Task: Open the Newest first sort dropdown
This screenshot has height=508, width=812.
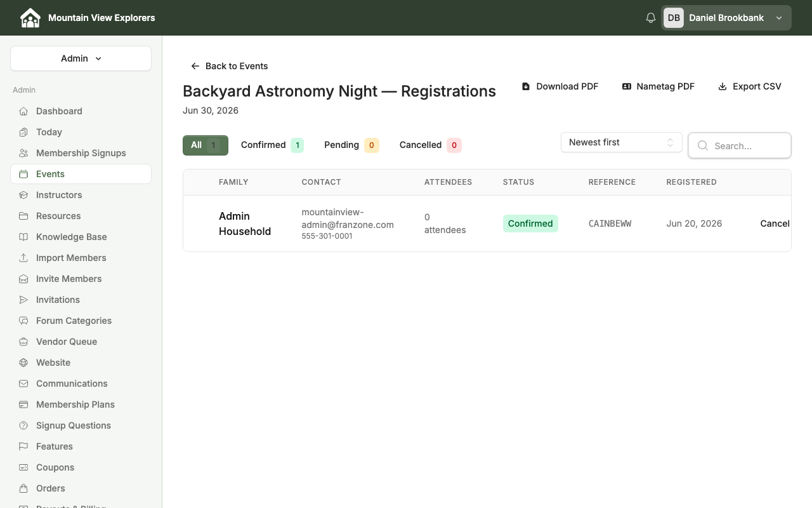Action: [622, 142]
